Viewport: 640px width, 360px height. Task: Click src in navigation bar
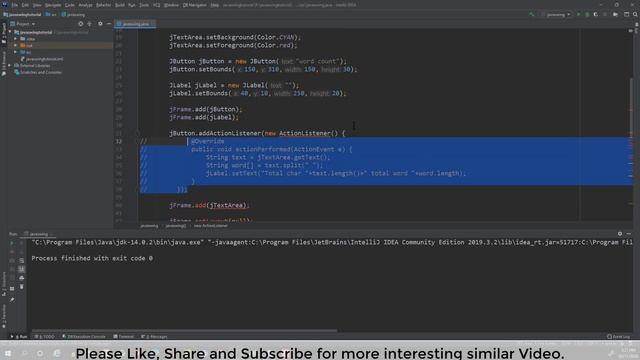point(51,14)
